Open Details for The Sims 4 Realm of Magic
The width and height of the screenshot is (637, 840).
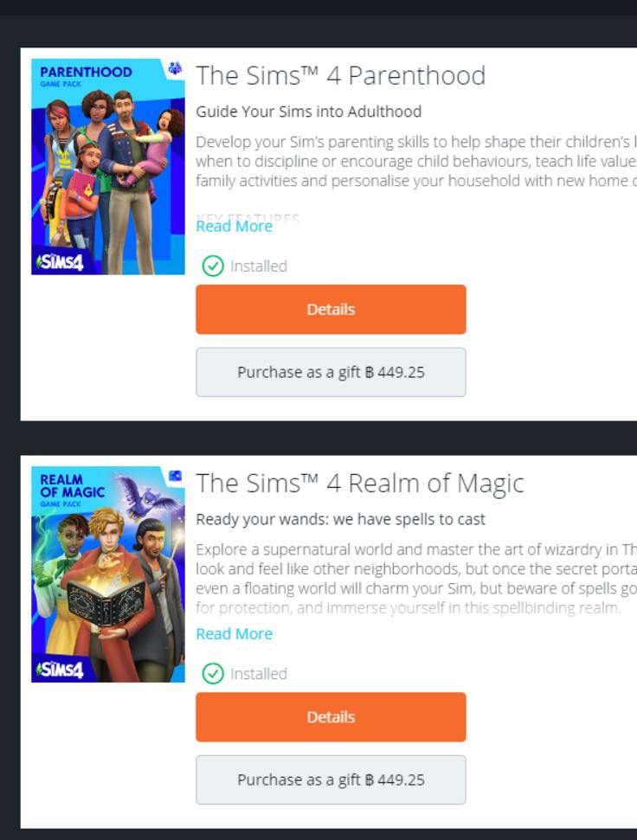pos(331,717)
